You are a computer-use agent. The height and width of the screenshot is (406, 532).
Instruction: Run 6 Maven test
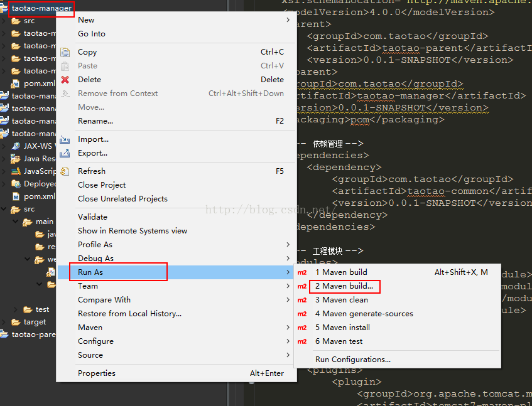398,341
